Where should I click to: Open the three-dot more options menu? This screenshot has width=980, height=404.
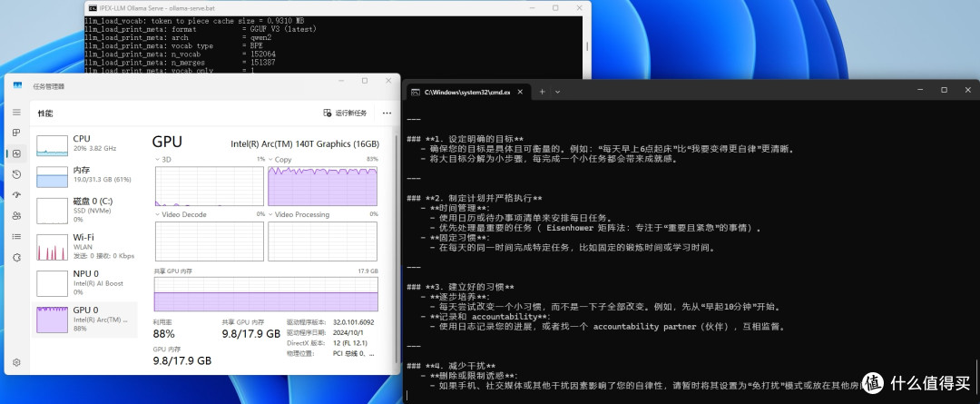point(387,113)
